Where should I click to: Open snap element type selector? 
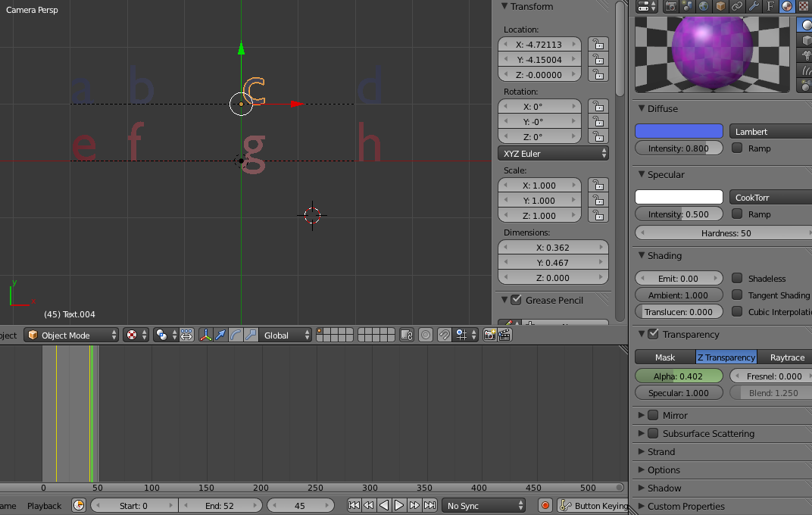pyautogui.click(x=466, y=336)
